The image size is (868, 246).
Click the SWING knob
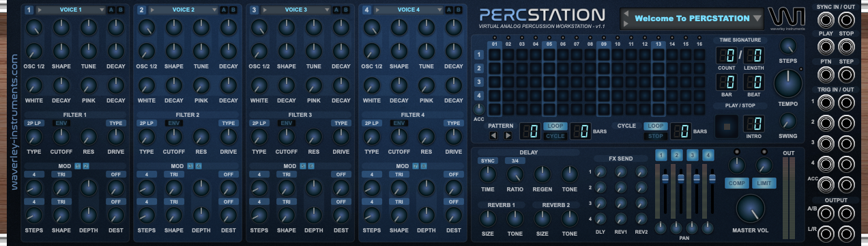(787, 121)
